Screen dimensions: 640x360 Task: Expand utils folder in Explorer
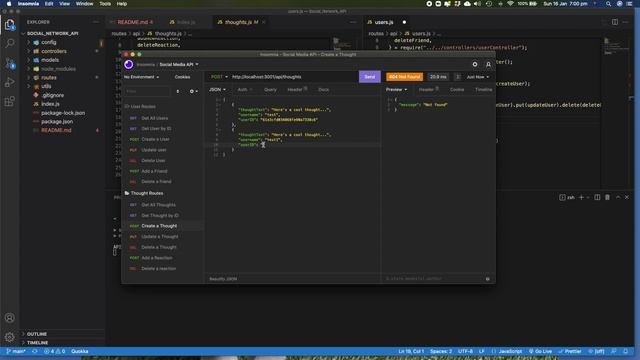(46, 86)
